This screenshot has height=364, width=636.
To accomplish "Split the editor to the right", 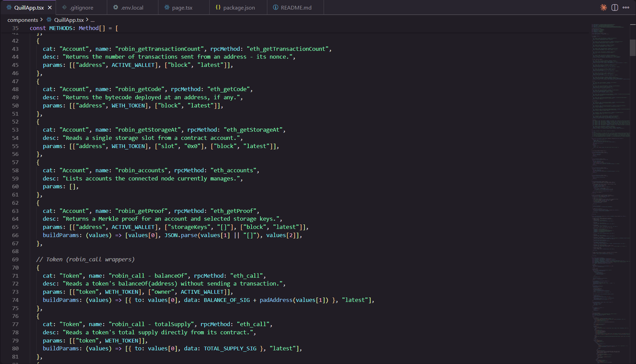I will coord(615,8).
